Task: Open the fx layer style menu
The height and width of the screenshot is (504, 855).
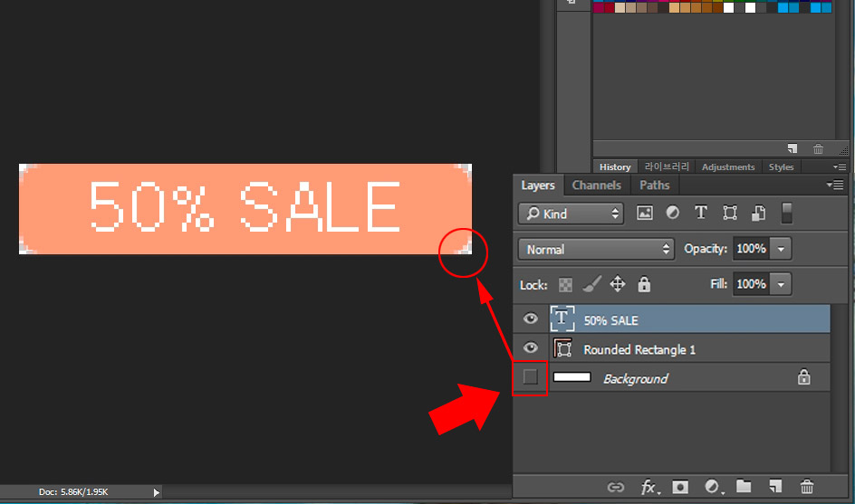Action: (649, 487)
